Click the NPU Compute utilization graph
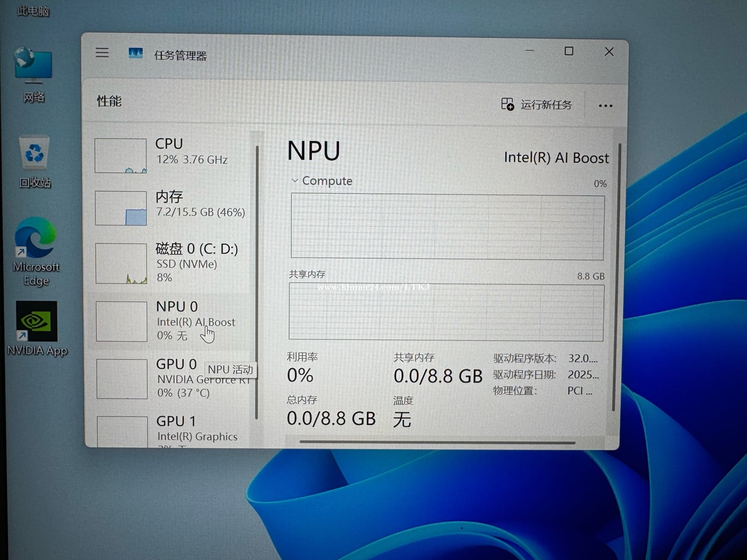 point(447,227)
